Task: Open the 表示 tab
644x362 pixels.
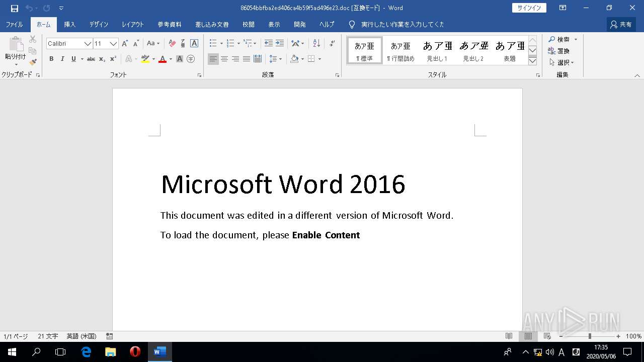Action: click(274, 24)
